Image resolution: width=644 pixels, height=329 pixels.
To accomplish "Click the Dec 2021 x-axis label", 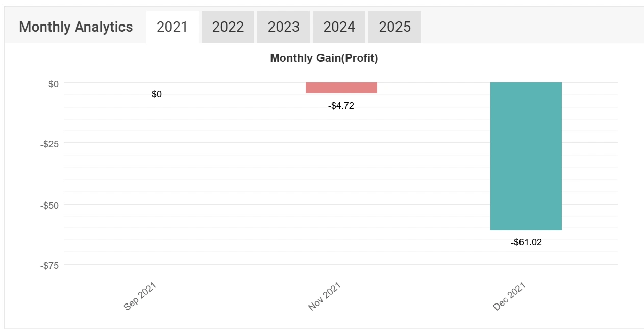I will click(509, 296).
